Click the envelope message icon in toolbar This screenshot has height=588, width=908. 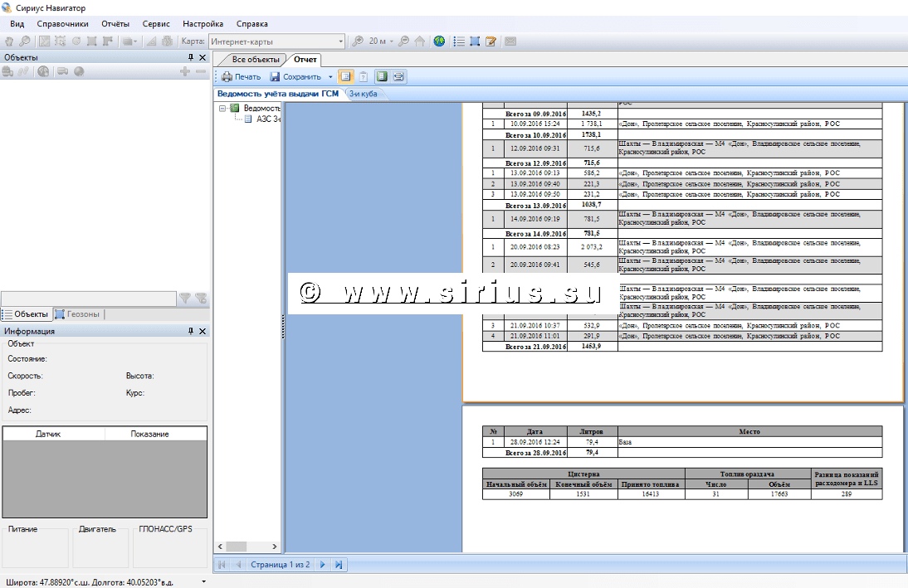click(510, 41)
